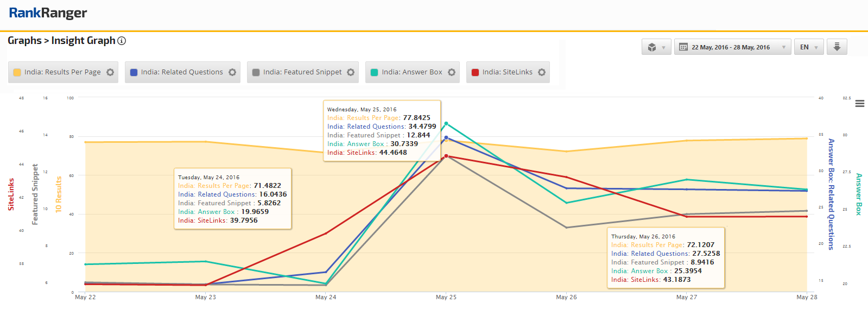This screenshot has width=868, height=309.
Task: Click gear icon on India: SiteLinks
Action: point(542,72)
